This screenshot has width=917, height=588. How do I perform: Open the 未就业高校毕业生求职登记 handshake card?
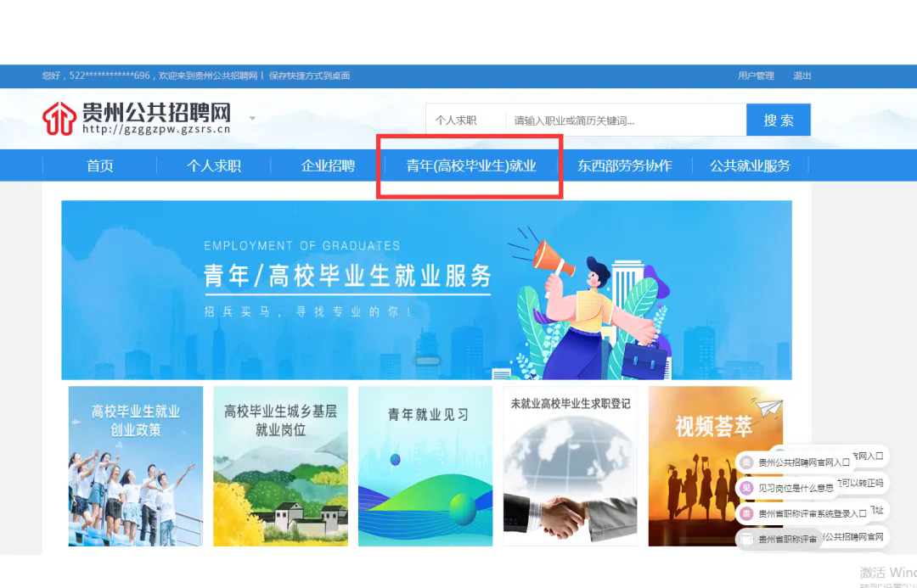(x=570, y=466)
